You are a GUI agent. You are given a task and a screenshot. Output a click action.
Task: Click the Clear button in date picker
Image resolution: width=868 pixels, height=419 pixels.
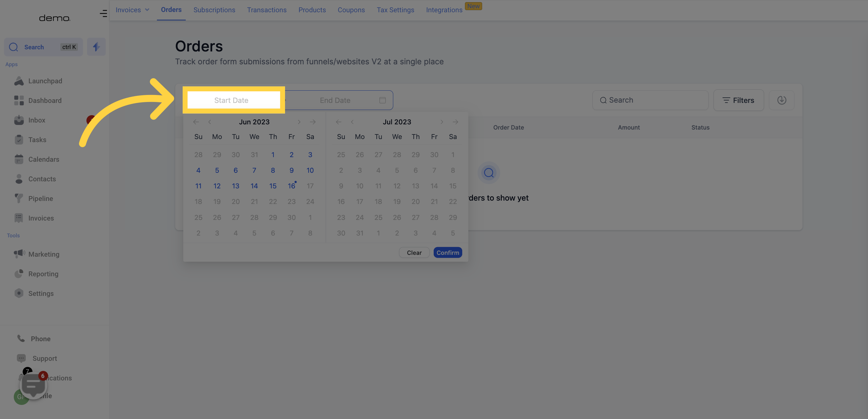point(414,253)
